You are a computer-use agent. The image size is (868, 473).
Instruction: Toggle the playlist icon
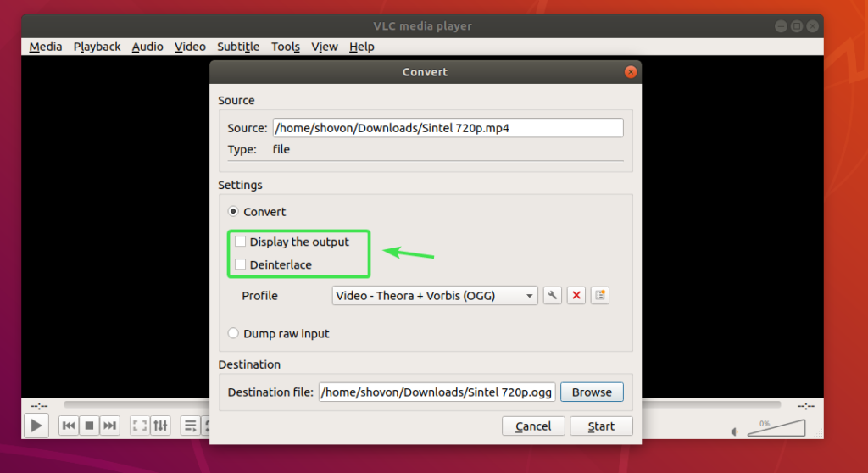190,426
